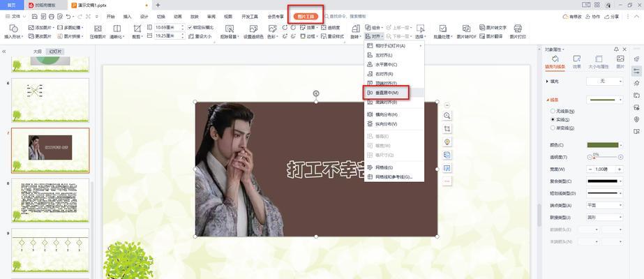This screenshot has height=279, width=644.
Task: Choose 水平居中(C) from the align menu
Action: pyautogui.click(x=394, y=64)
